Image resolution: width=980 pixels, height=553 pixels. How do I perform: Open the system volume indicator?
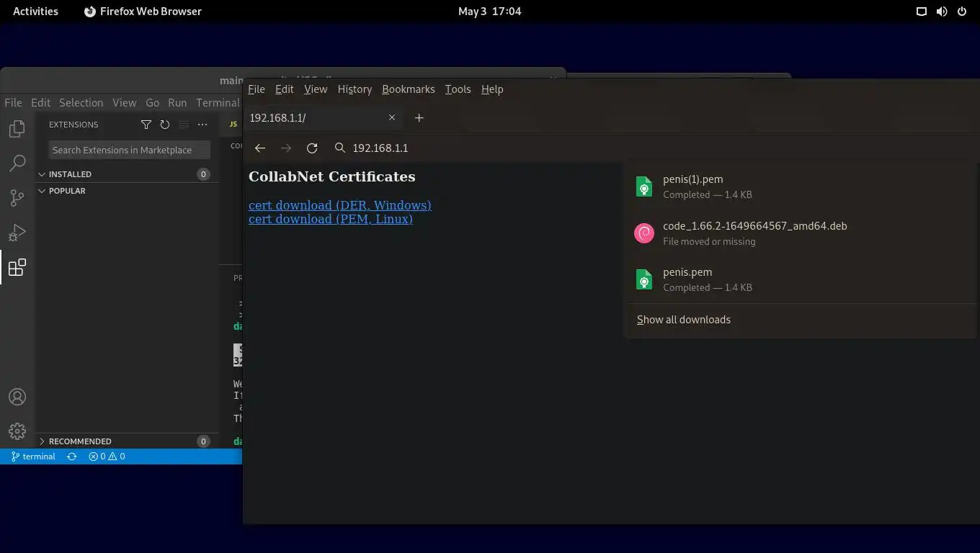(x=942, y=12)
